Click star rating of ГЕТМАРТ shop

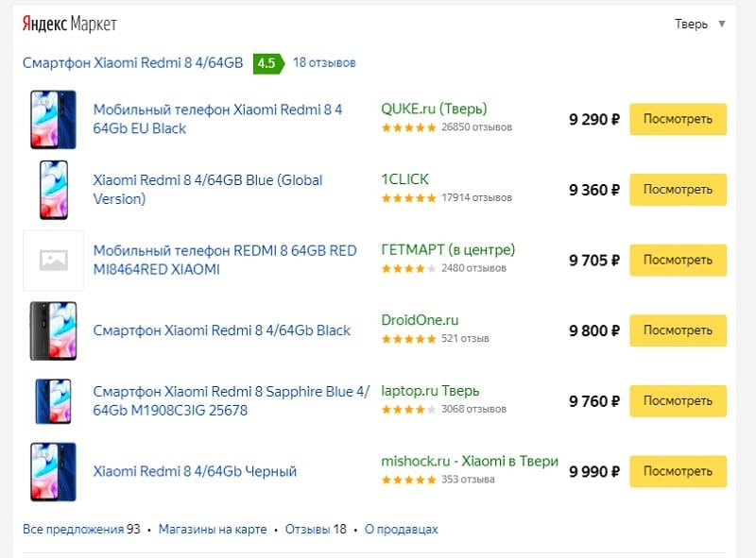click(408, 269)
